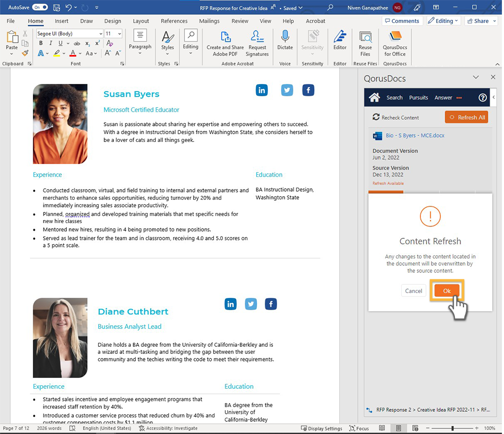Viewport: 504px width, 434px height.
Task: Click the Refresh All button
Action: point(467,117)
